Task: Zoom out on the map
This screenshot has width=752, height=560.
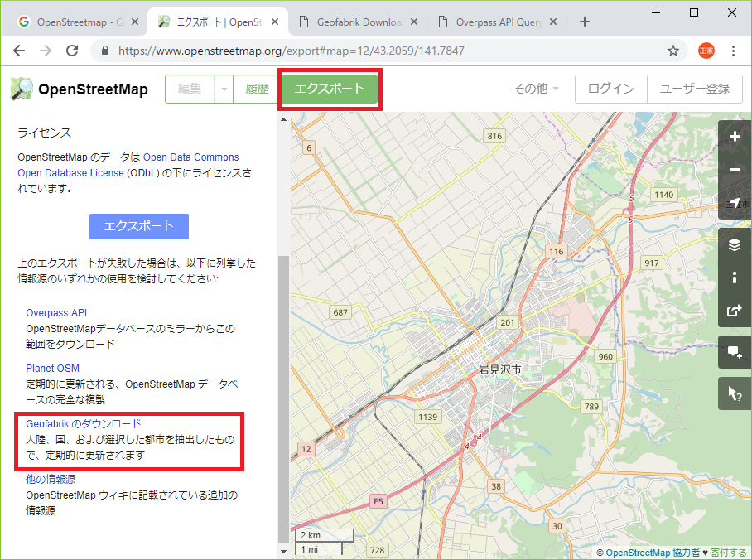Action: pos(735,170)
